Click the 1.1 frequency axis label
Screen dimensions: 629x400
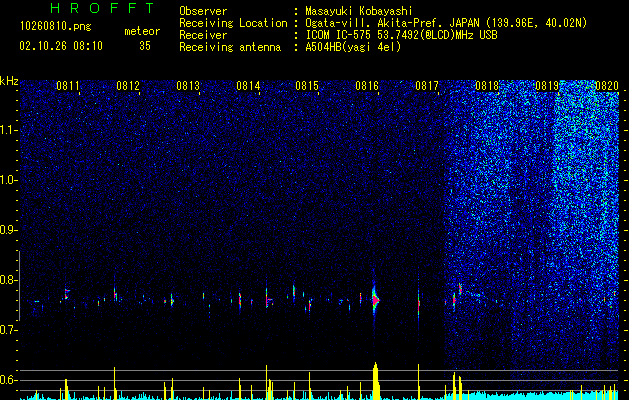[x=8, y=130]
